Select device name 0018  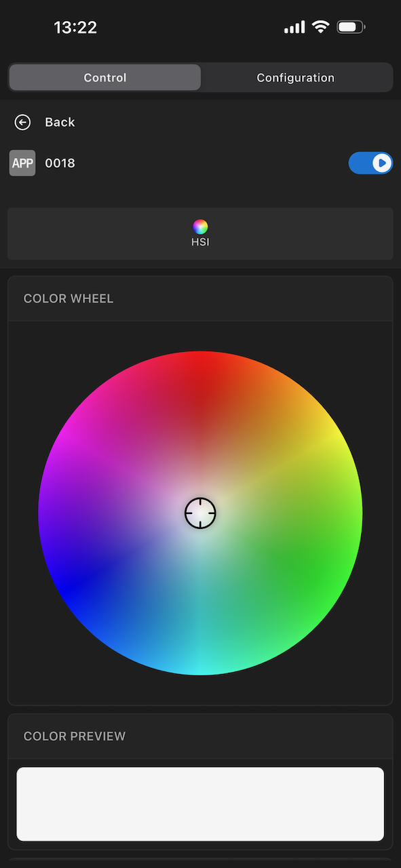coord(60,163)
